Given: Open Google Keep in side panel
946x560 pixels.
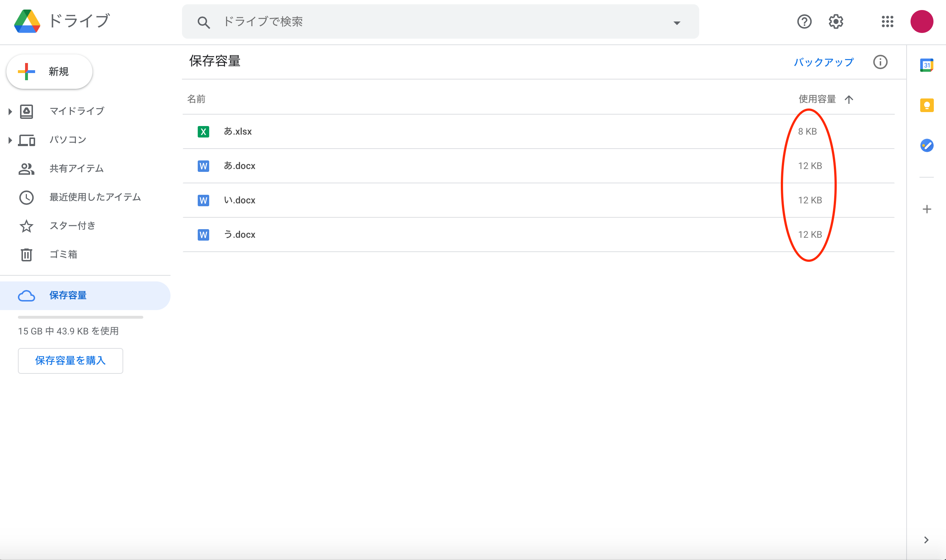Looking at the screenshot, I should point(926,105).
